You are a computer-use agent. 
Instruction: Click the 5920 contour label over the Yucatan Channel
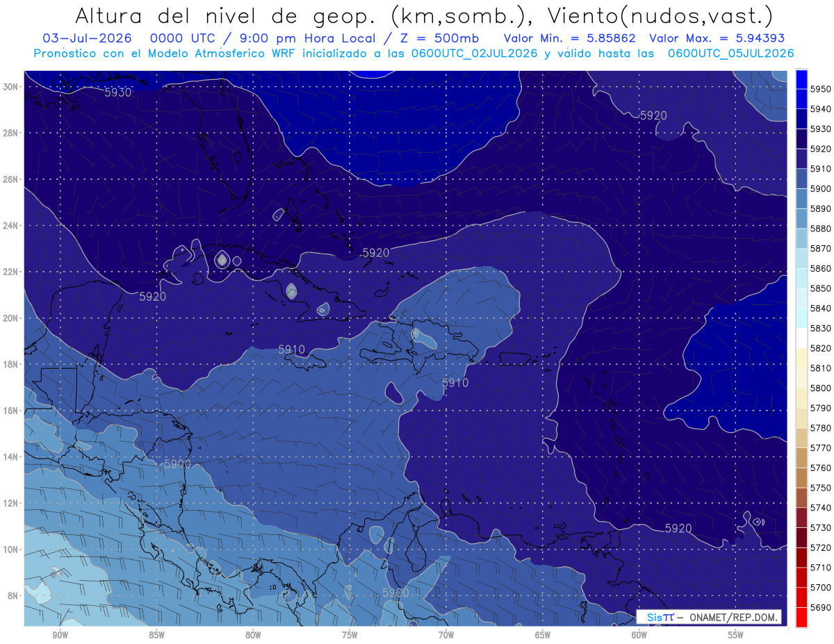pos(153,297)
